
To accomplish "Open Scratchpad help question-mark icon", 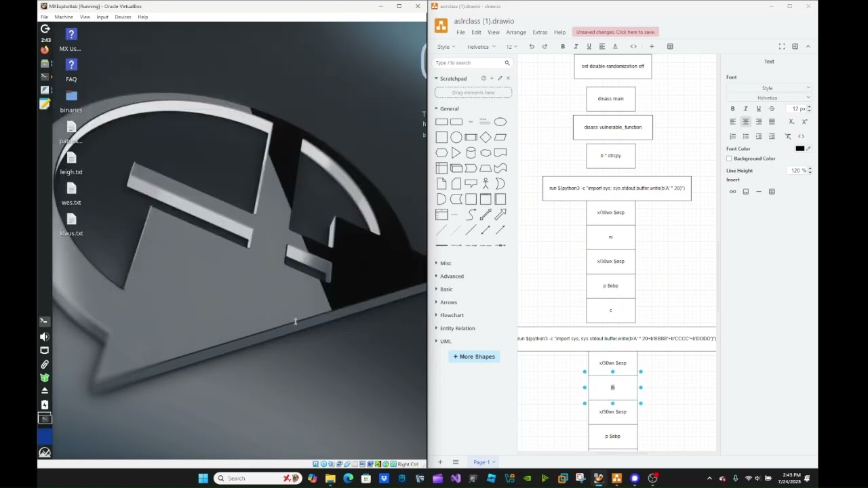I will [484, 79].
